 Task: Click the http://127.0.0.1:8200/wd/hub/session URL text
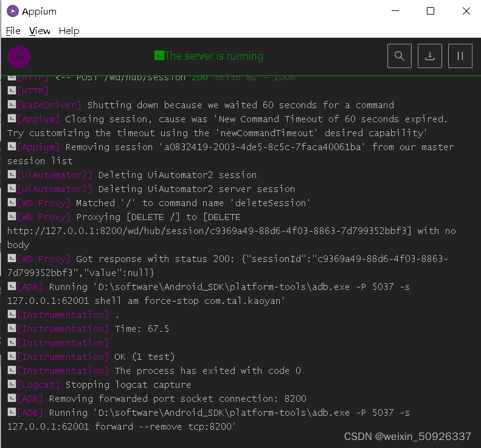[x=108, y=231]
